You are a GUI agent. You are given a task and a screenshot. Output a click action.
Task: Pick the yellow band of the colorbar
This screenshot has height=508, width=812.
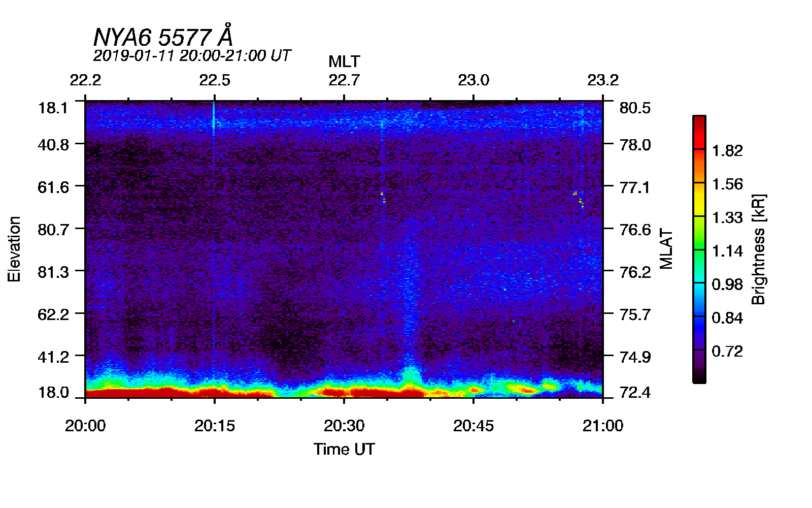(699, 199)
